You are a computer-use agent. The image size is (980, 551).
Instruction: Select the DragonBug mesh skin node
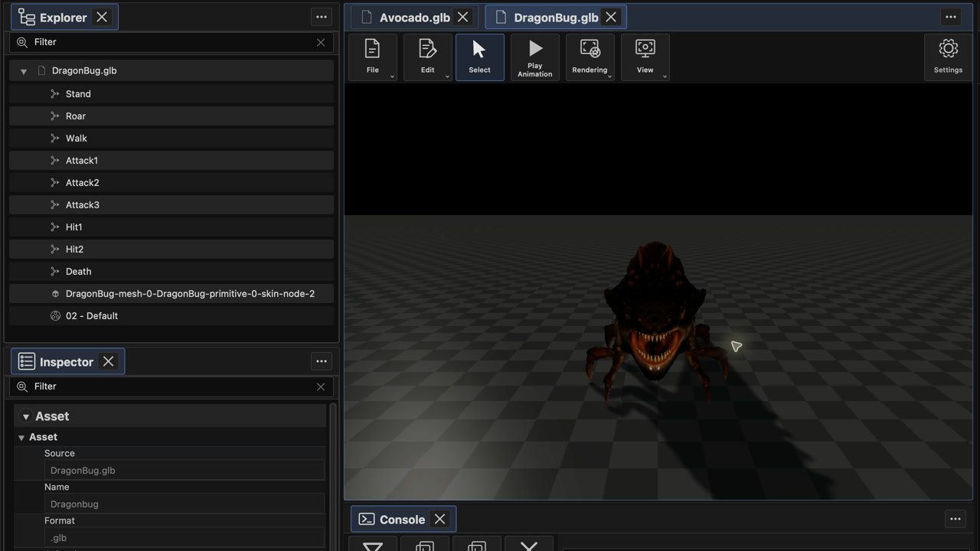point(171,294)
